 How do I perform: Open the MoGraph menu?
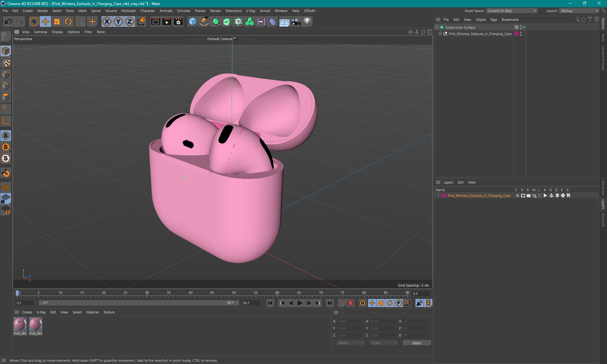click(x=128, y=11)
